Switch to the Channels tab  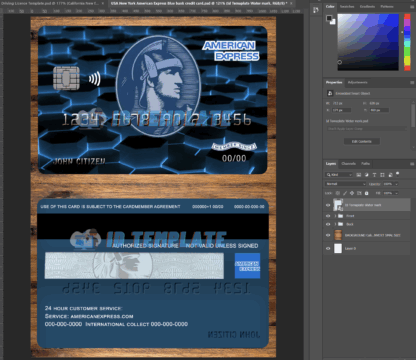click(x=349, y=164)
